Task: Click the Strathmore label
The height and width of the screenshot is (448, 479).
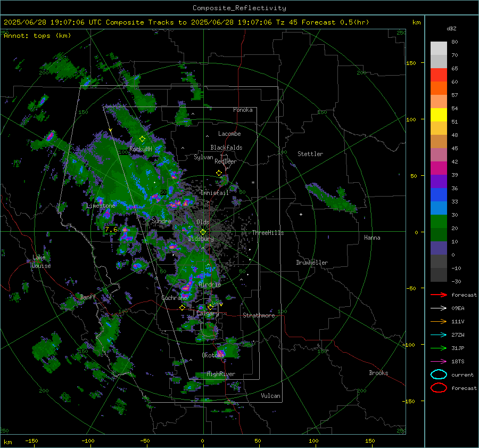Action: [x=259, y=315]
